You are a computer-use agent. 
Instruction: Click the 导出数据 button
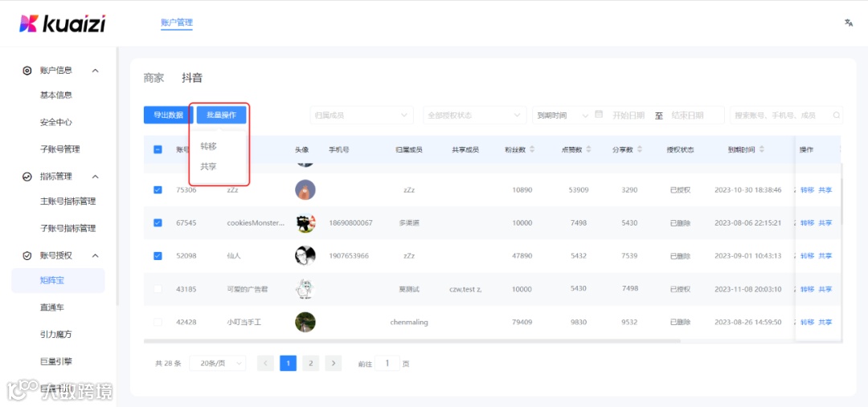pos(168,115)
